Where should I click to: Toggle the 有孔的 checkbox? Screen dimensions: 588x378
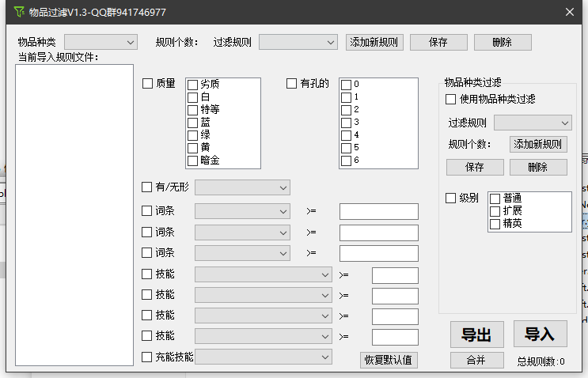pos(292,84)
